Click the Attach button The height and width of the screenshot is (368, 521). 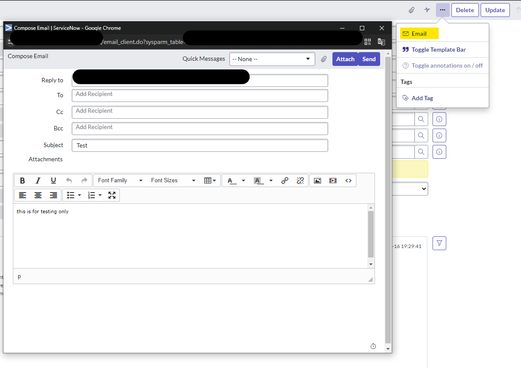click(x=345, y=59)
